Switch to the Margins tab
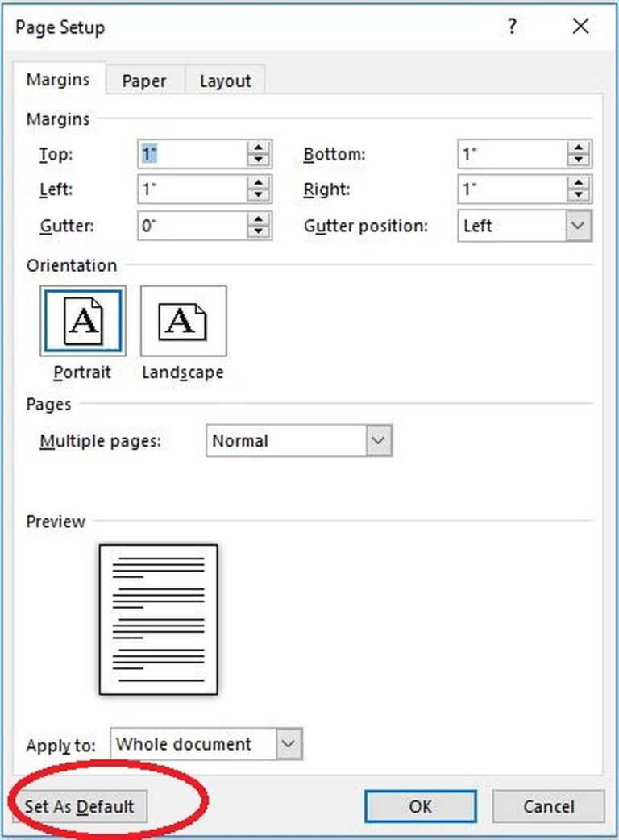Viewport: 619px width, 840px height. 58,79
